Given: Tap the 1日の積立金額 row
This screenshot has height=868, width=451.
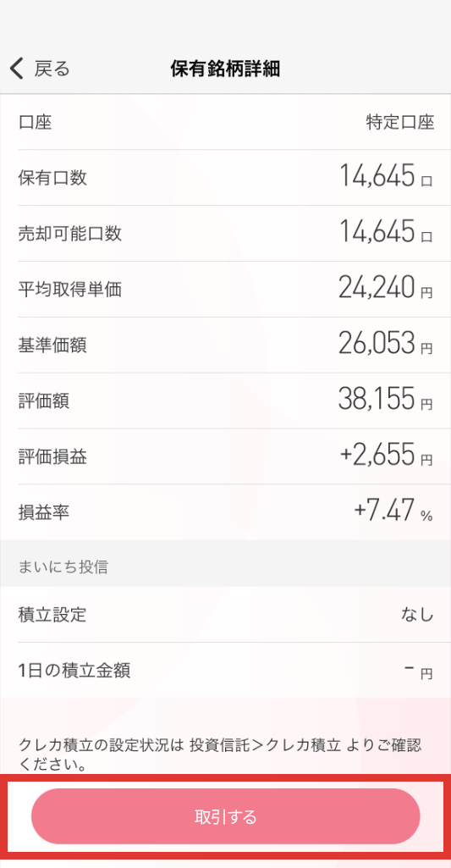Looking at the screenshot, I should [225, 671].
